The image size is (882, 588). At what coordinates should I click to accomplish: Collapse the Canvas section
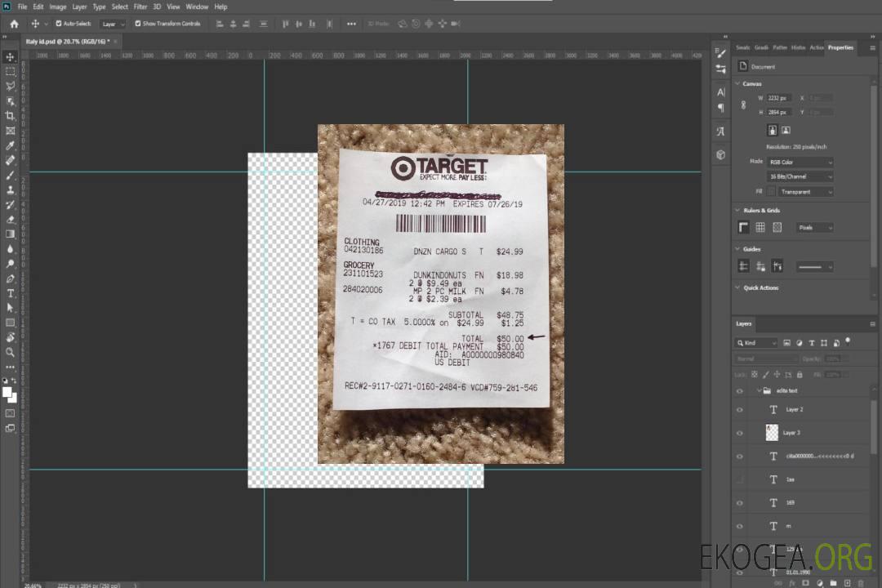click(737, 84)
